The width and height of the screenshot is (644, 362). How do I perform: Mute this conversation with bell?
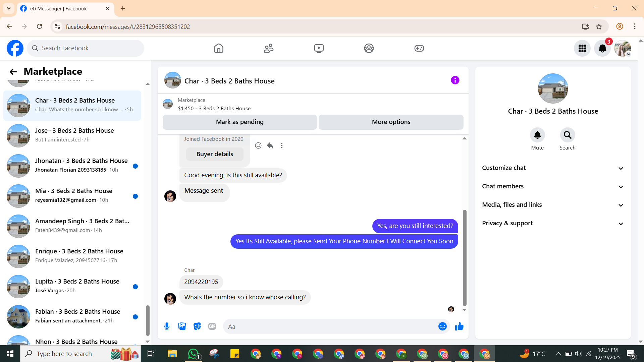[537, 135]
